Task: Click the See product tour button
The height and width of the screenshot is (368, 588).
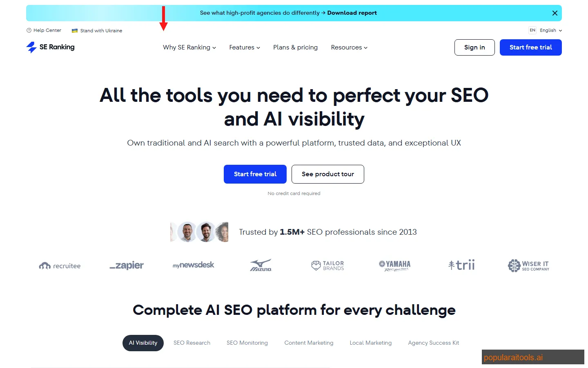Action: point(327,174)
